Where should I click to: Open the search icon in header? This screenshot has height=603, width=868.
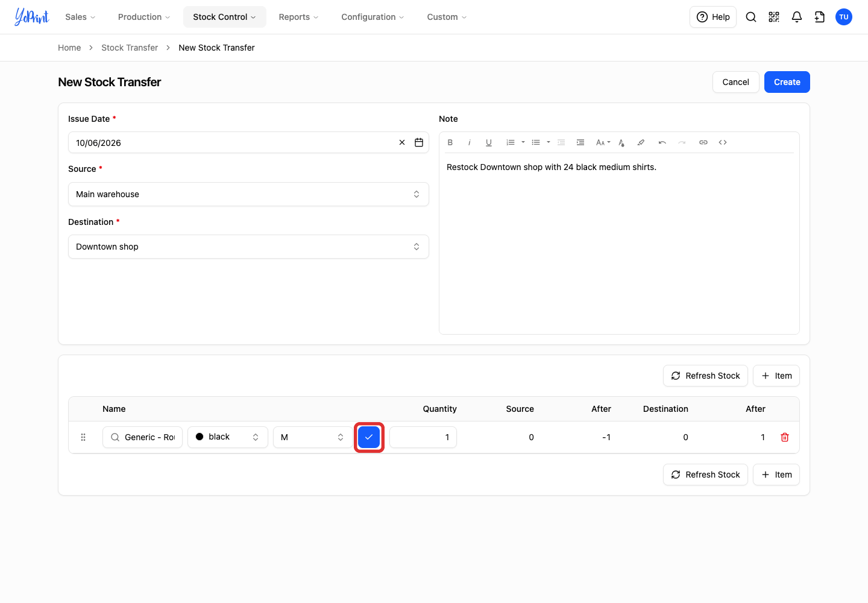pos(751,17)
